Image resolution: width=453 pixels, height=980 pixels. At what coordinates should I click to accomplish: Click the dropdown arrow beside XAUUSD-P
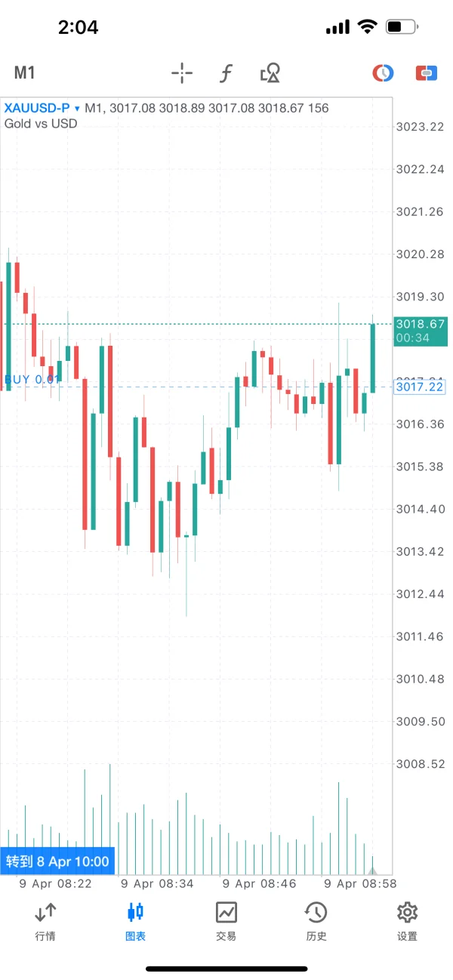[x=76, y=109]
